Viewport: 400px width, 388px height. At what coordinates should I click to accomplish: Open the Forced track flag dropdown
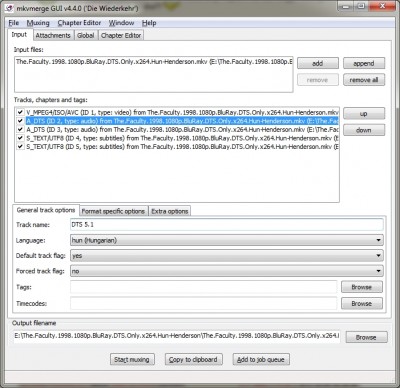pos(227,271)
